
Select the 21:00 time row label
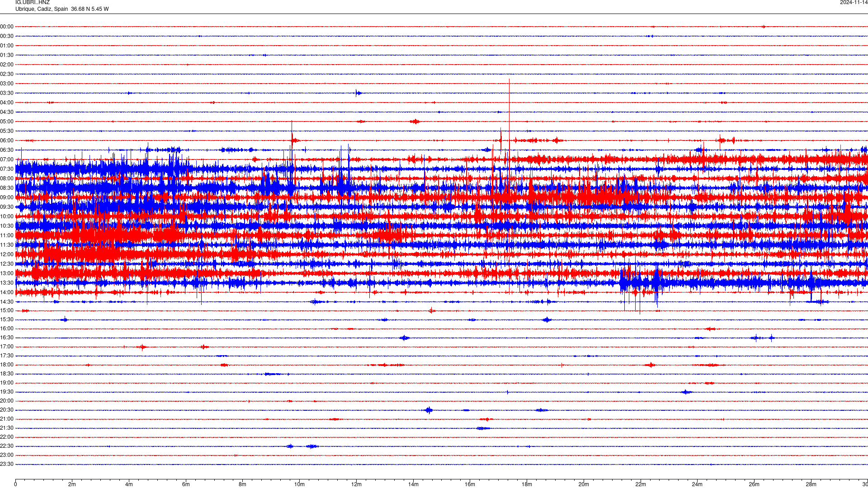[7, 419]
